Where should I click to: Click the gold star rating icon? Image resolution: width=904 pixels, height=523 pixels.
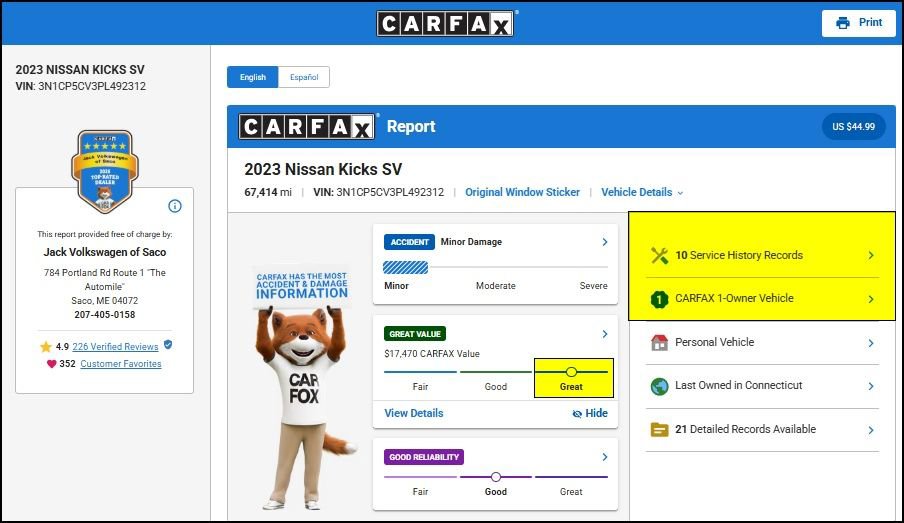pos(46,347)
